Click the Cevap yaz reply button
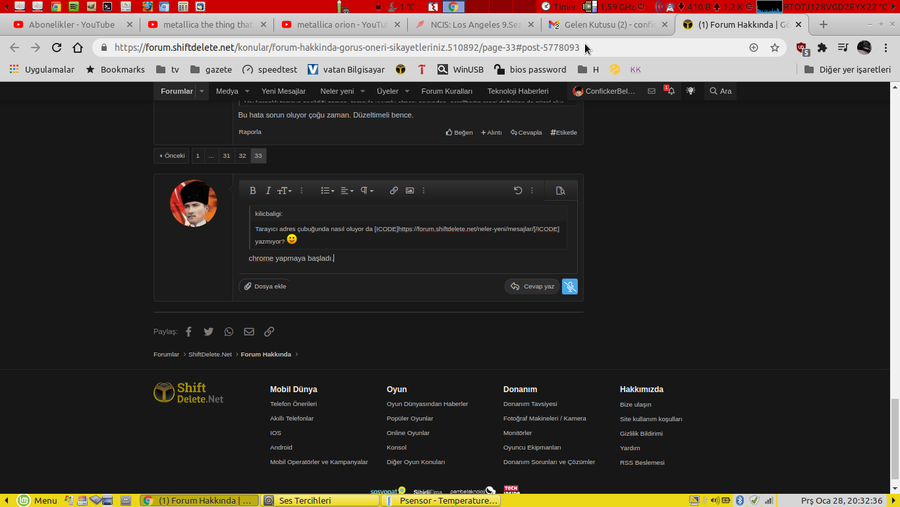The height and width of the screenshot is (507, 900). [x=531, y=286]
